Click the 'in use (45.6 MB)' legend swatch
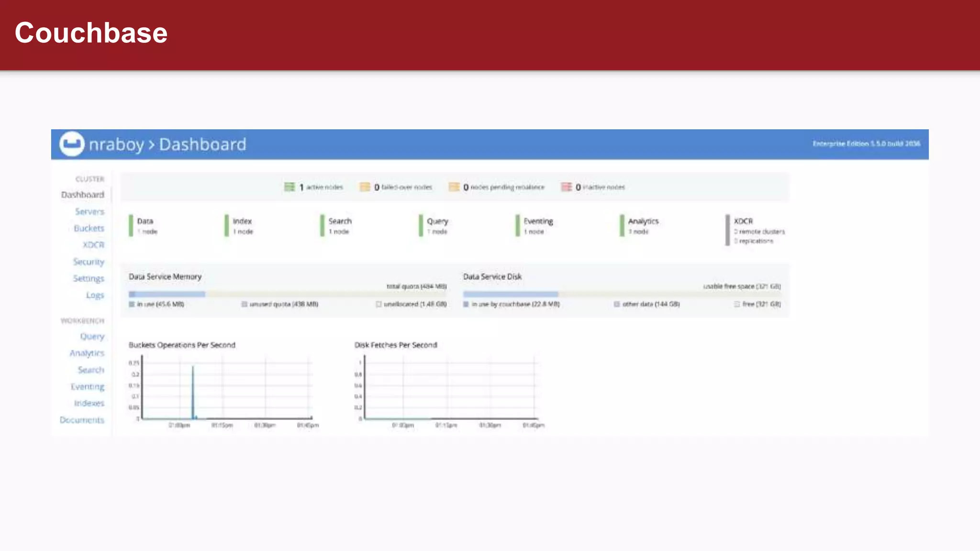This screenshot has width=980, height=551. (132, 304)
